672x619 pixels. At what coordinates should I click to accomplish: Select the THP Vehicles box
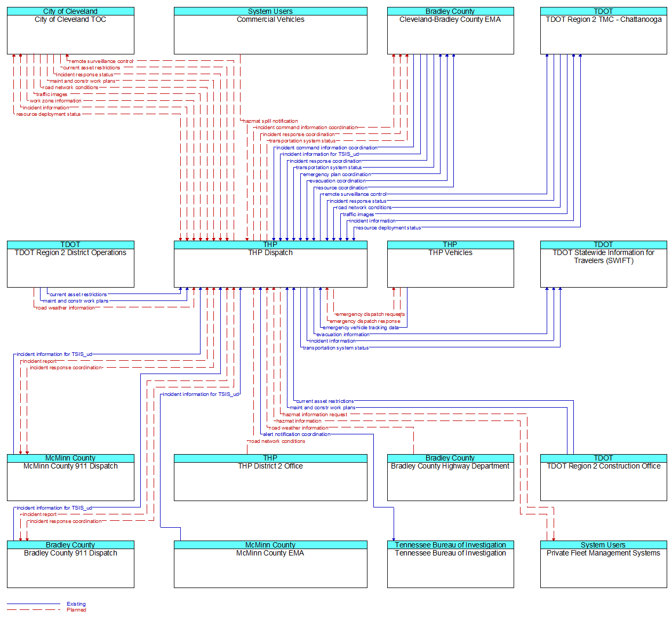pyautogui.click(x=450, y=264)
